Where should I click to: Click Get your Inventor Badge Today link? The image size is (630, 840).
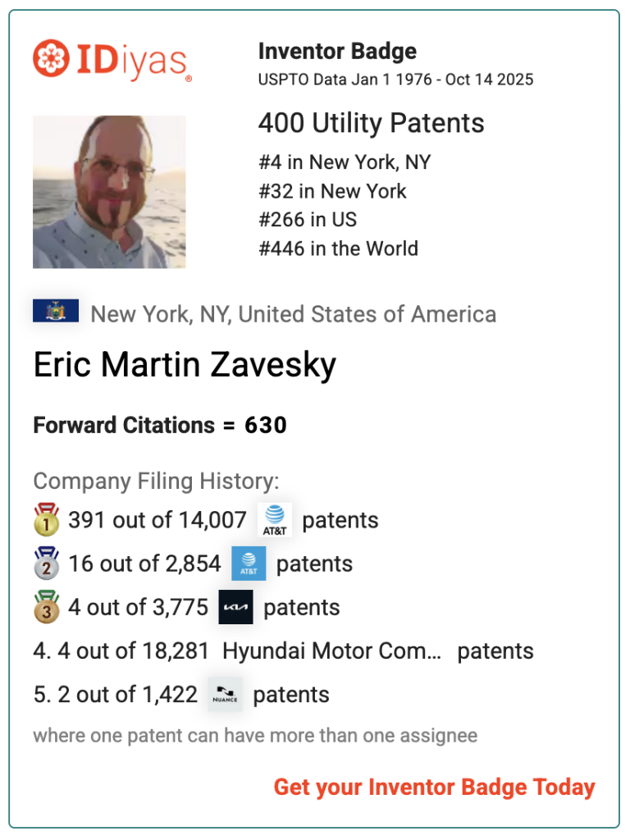click(x=434, y=787)
